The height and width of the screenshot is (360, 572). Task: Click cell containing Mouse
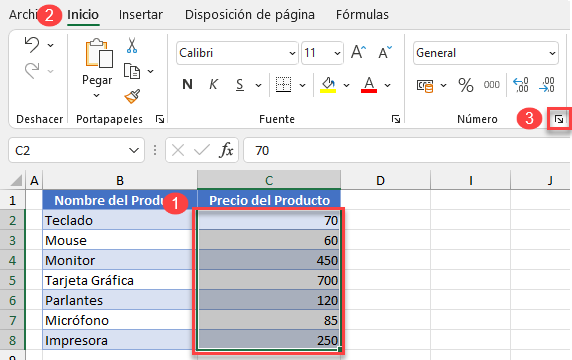120,240
